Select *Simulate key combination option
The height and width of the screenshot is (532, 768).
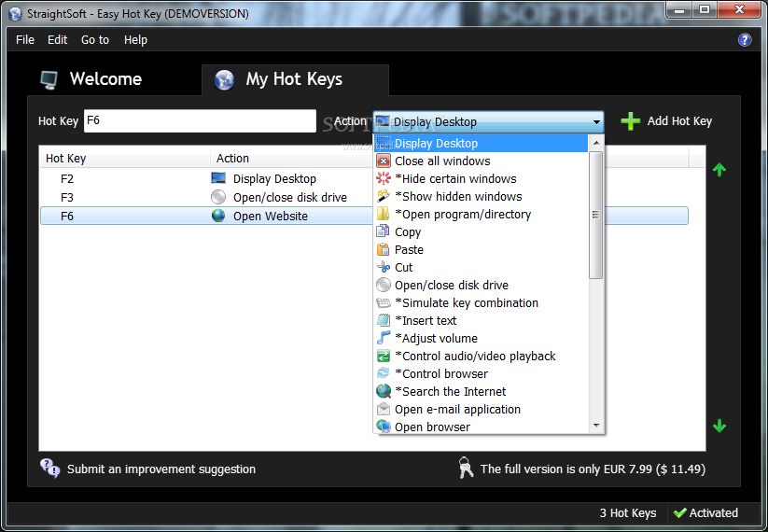point(481,302)
